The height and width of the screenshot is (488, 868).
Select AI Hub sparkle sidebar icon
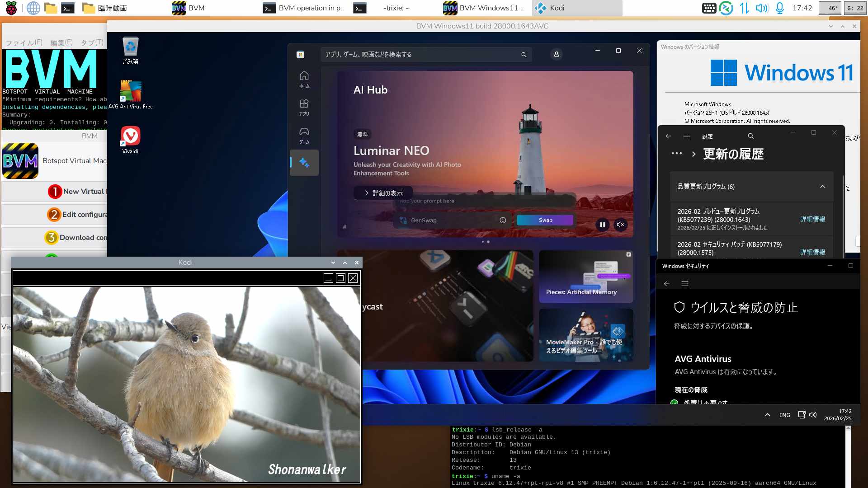(x=304, y=163)
